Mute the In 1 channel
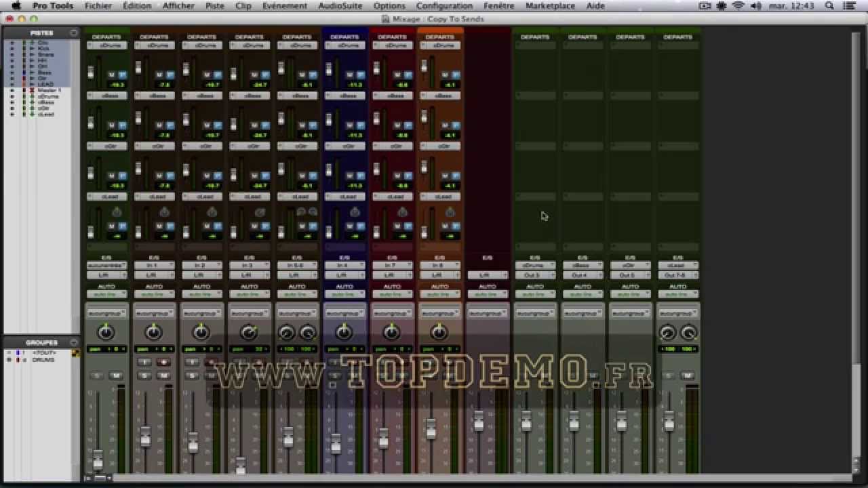868x488 pixels. [x=163, y=375]
